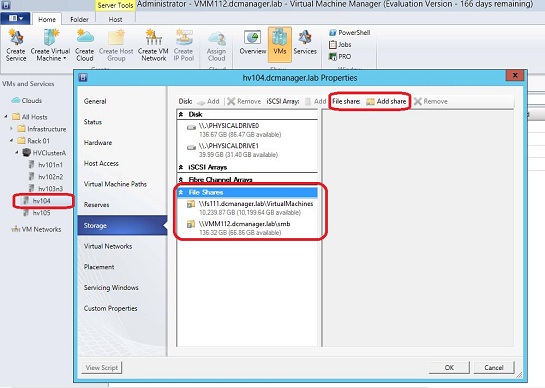Open the PRO window
Screen dimensions: 545x388
340,56
